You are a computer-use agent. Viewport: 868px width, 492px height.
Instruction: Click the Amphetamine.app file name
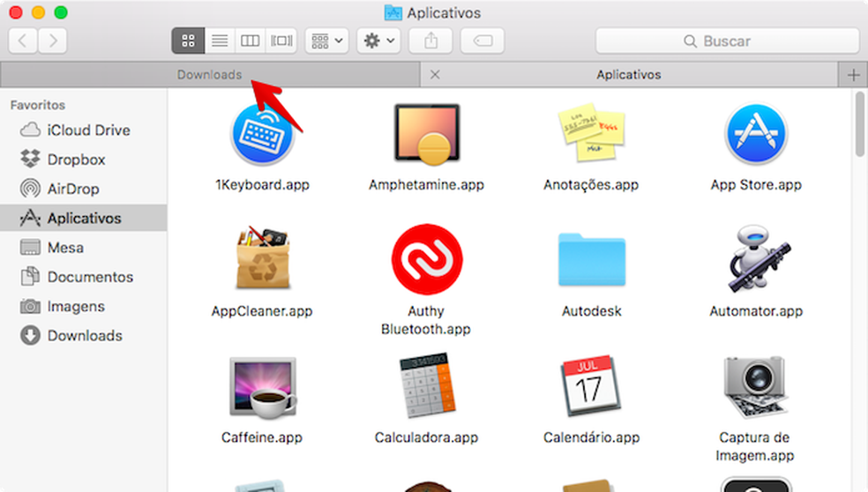427,185
